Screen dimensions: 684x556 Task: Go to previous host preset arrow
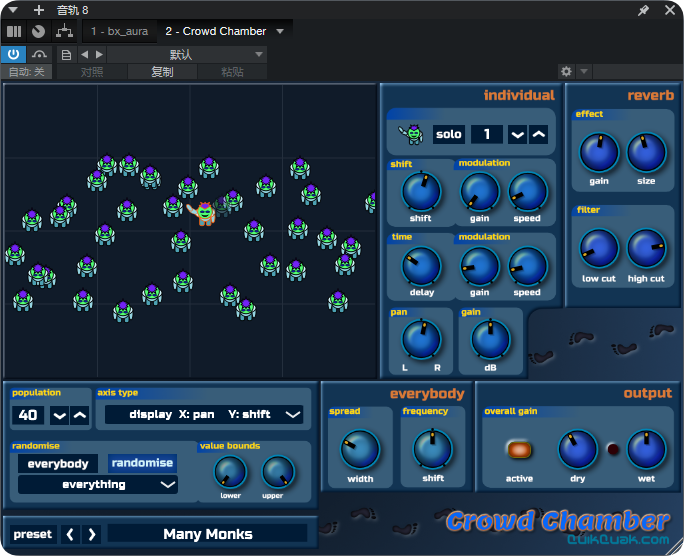click(x=85, y=55)
